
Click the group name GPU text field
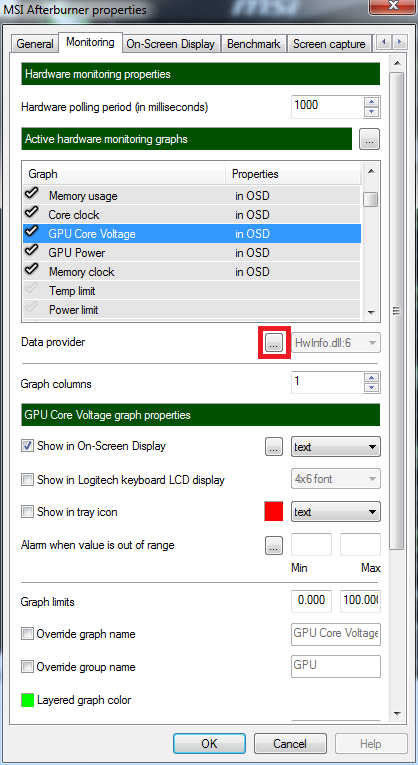[336, 666]
